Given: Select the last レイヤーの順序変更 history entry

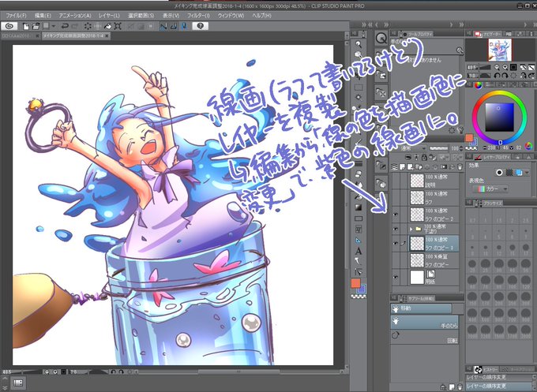Looking at the screenshot, I should [498, 386].
